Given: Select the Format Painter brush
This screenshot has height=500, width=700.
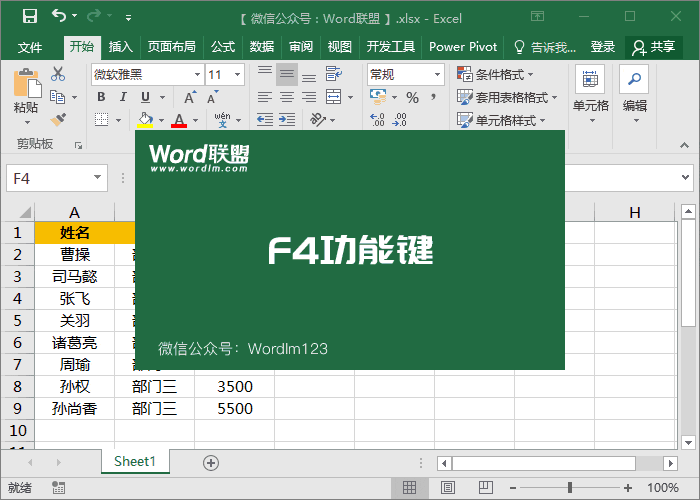Looking at the screenshot, I should tap(58, 120).
